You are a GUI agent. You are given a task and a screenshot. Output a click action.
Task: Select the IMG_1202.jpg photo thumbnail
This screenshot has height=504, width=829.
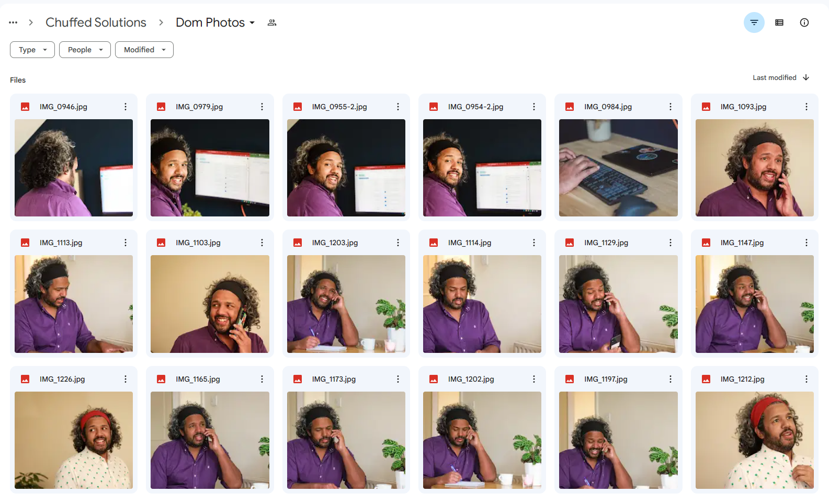tap(482, 440)
